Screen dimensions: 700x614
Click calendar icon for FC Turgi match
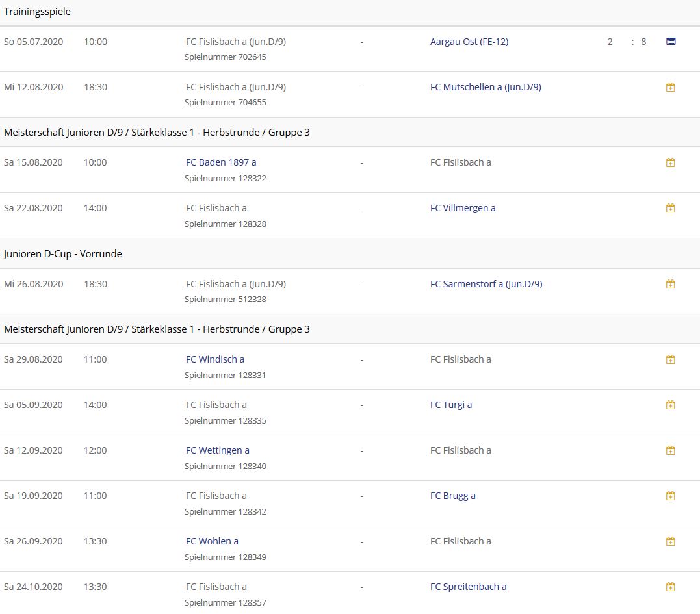[x=671, y=405]
